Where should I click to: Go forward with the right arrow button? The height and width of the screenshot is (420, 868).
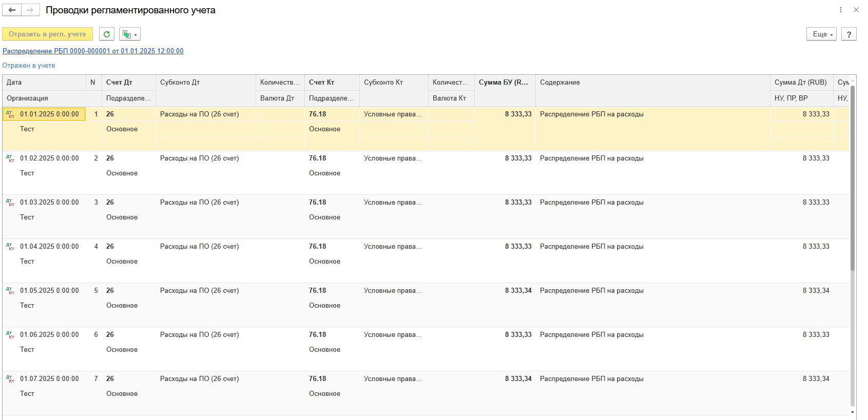[x=30, y=10]
